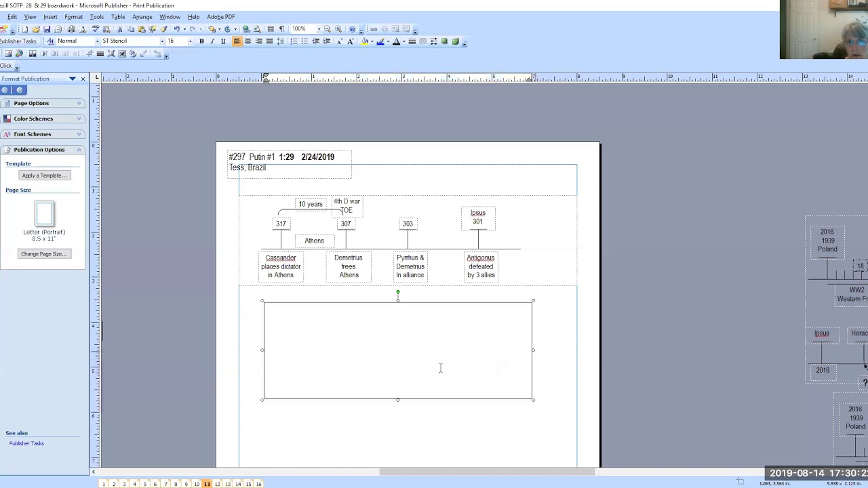Click Increase Font Size icon
This screenshot has width=868, height=488.
350,41
